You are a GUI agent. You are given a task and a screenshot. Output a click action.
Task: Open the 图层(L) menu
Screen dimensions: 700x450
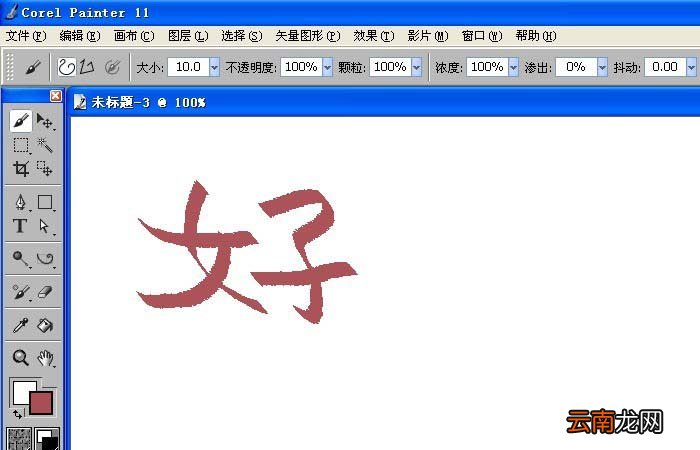tap(188, 36)
